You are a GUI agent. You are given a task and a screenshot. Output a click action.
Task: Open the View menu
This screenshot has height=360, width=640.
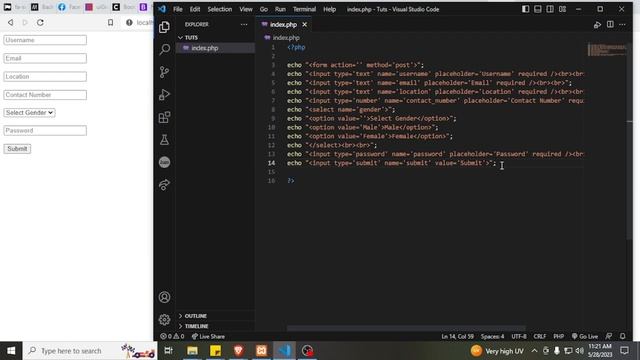[x=246, y=9]
